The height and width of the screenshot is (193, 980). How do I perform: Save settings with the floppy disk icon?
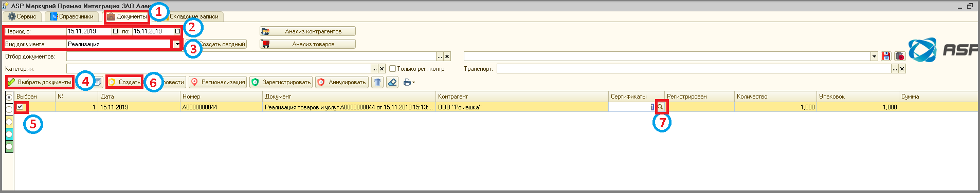(x=886, y=56)
